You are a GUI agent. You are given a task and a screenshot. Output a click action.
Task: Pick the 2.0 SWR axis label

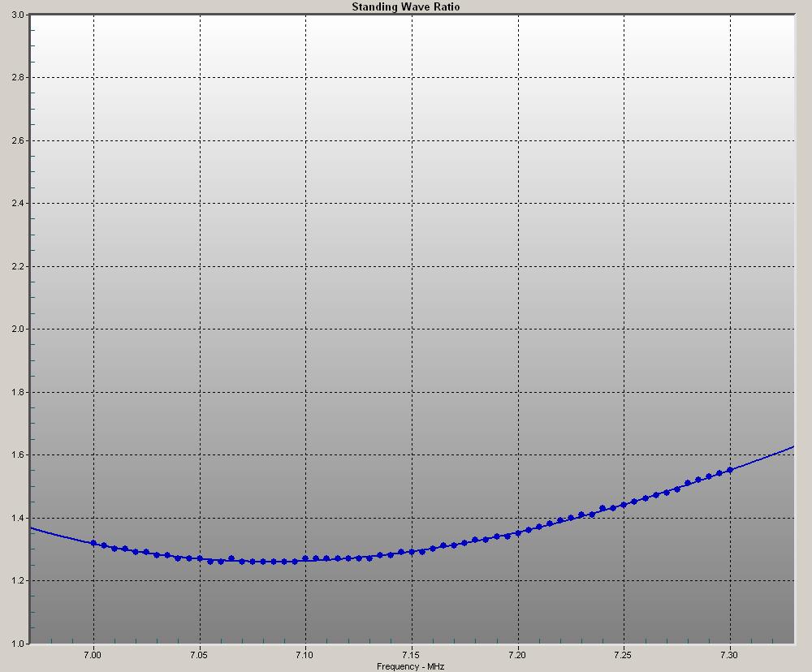[18, 330]
